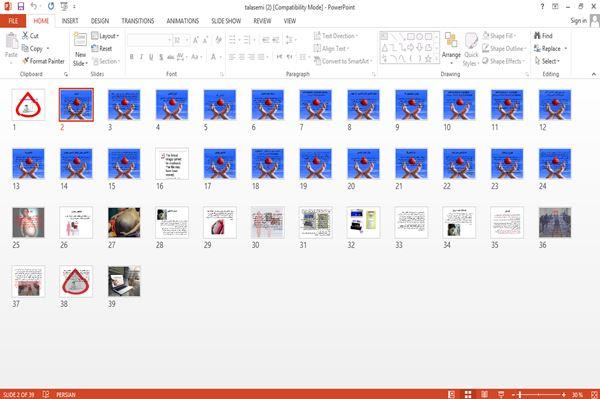This screenshot has width=600, height=399.
Task: Open the Layout dropdown
Action: tap(105, 36)
